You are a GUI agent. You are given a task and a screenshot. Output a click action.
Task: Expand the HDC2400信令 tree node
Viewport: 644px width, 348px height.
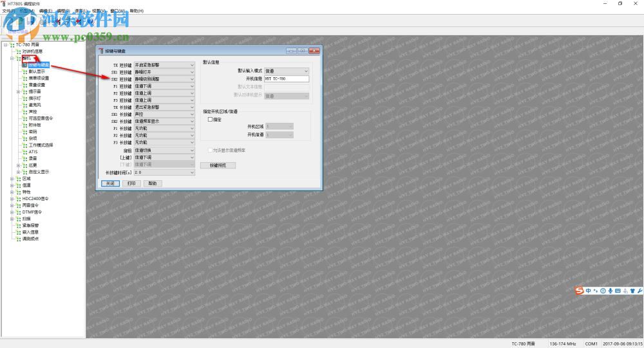pyautogui.click(x=12, y=199)
